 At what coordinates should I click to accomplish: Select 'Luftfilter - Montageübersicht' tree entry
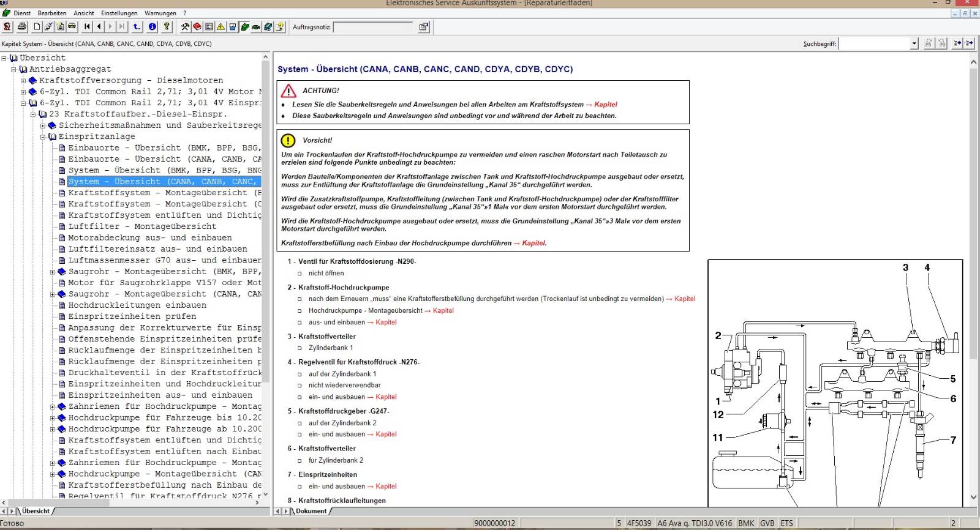pos(142,226)
